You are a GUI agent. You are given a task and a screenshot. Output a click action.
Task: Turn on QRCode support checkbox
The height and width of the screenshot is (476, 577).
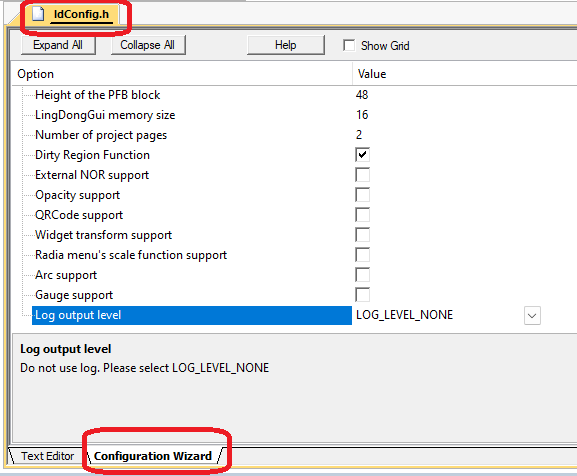(362, 215)
